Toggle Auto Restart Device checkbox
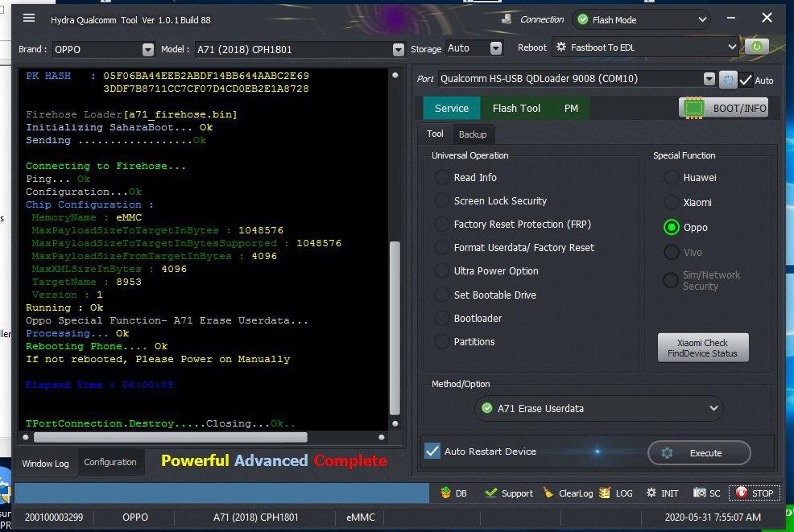The height and width of the screenshot is (532, 794). click(x=432, y=451)
